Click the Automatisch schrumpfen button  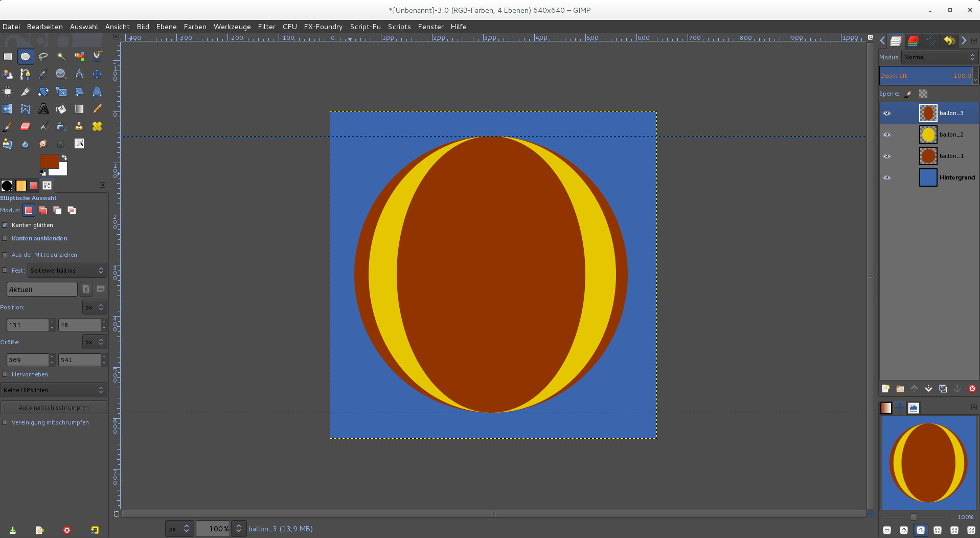54,408
